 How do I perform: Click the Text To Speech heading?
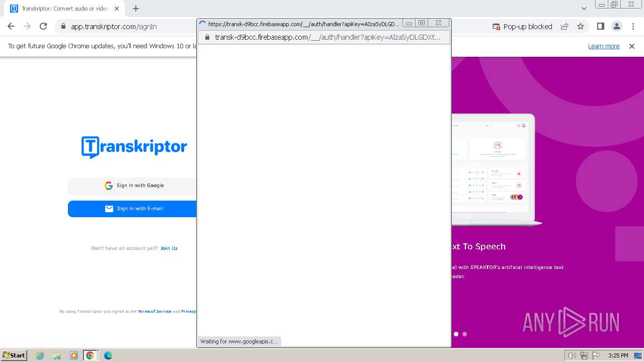point(478,246)
